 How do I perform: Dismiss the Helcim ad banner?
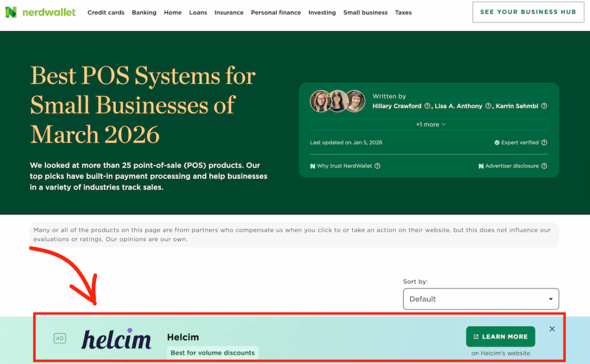click(552, 329)
